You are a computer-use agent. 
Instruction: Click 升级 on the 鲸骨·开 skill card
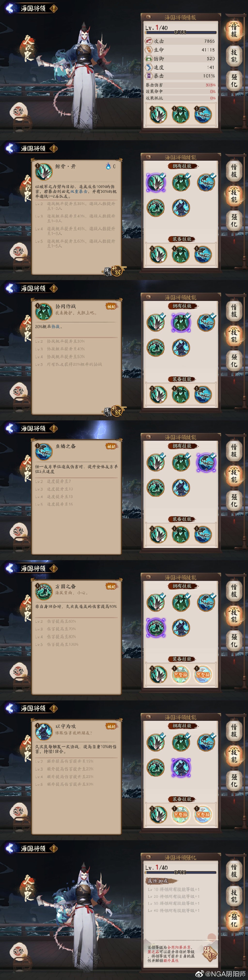(118, 271)
